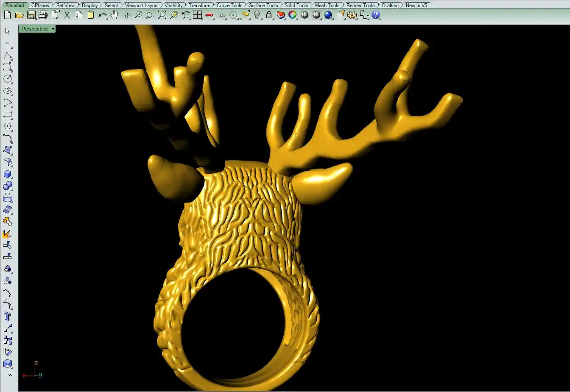Select the Text object tool

(8, 317)
